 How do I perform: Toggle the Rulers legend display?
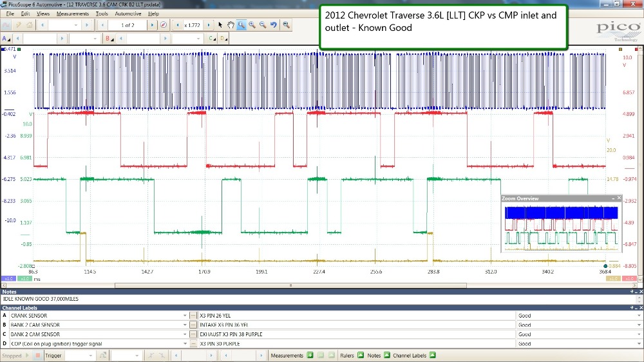(x=360, y=356)
